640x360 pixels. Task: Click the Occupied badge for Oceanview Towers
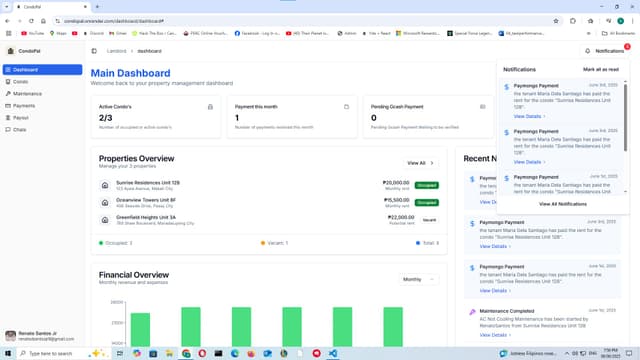pos(427,202)
